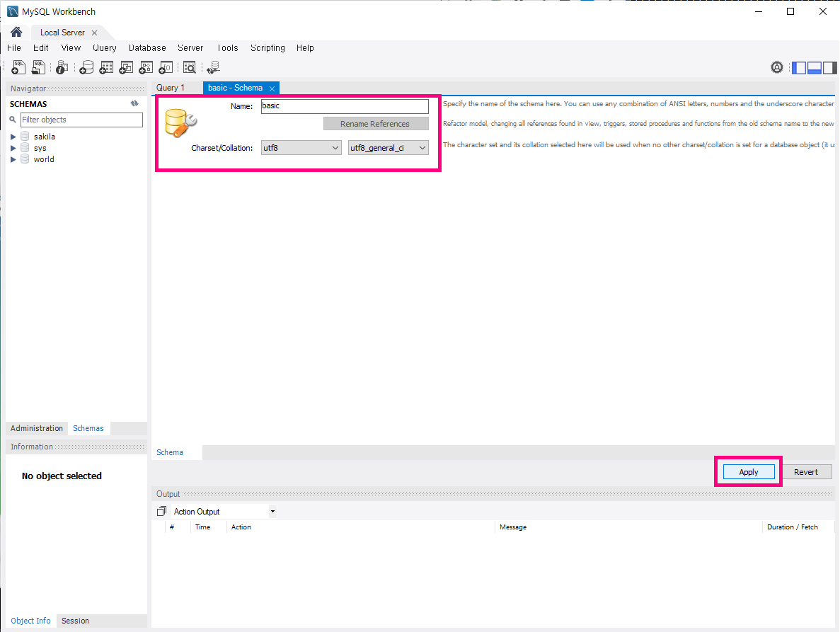Switch to the Session tab
The width and height of the screenshot is (840, 632).
tap(75, 621)
